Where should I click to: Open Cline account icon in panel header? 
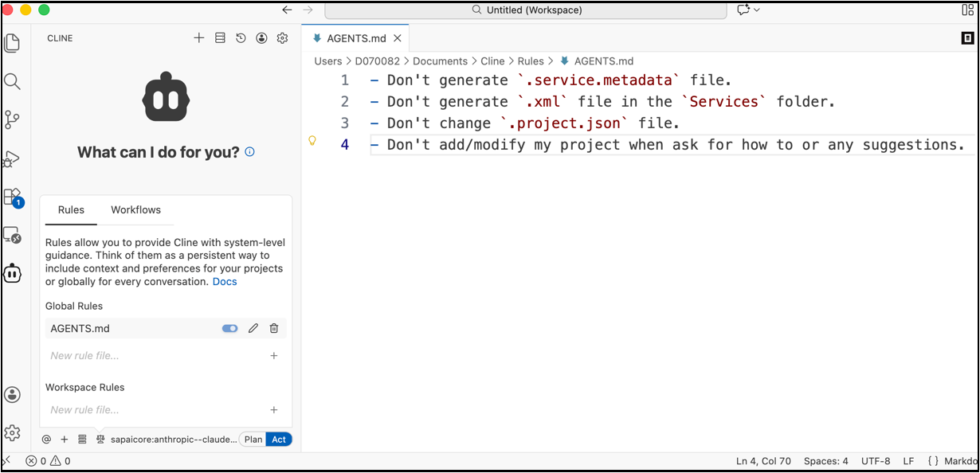point(261,38)
